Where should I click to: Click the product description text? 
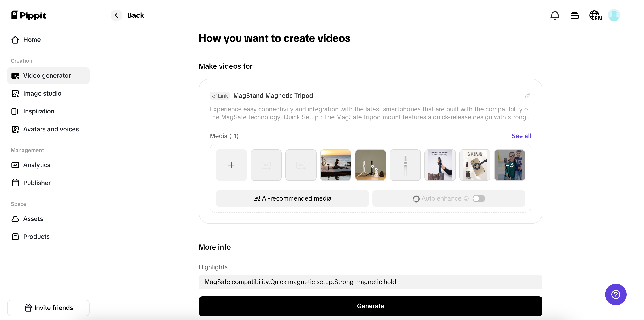click(x=370, y=113)
